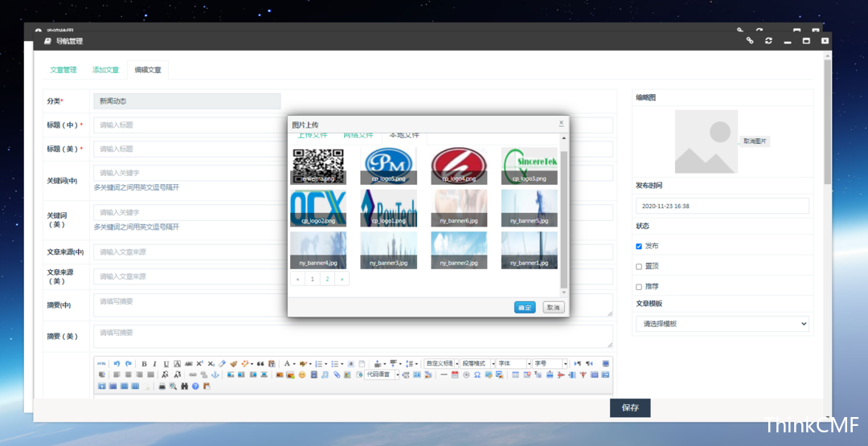868x446 pixels.
Task: Insert special character with Omega icon
Action: coord(477,374)
